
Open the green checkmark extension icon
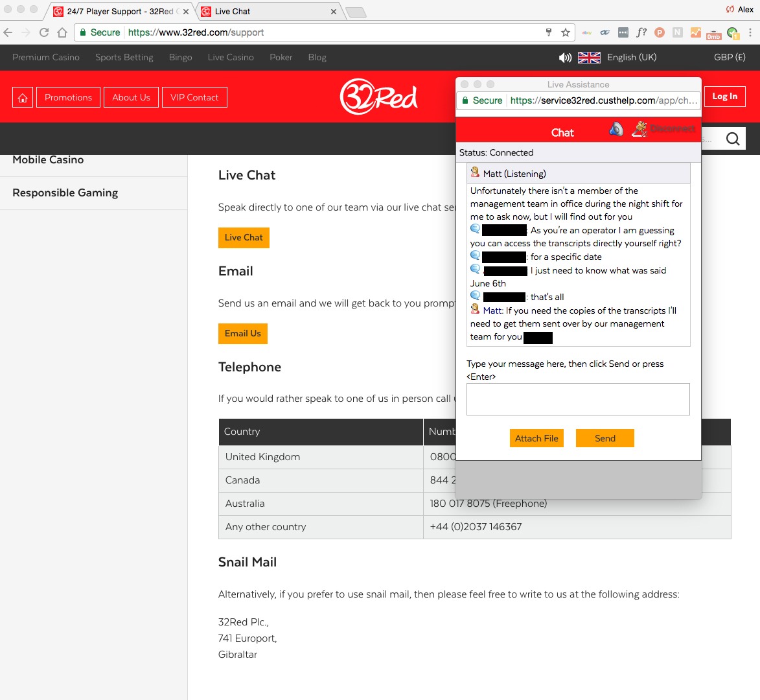click(732, 33)
